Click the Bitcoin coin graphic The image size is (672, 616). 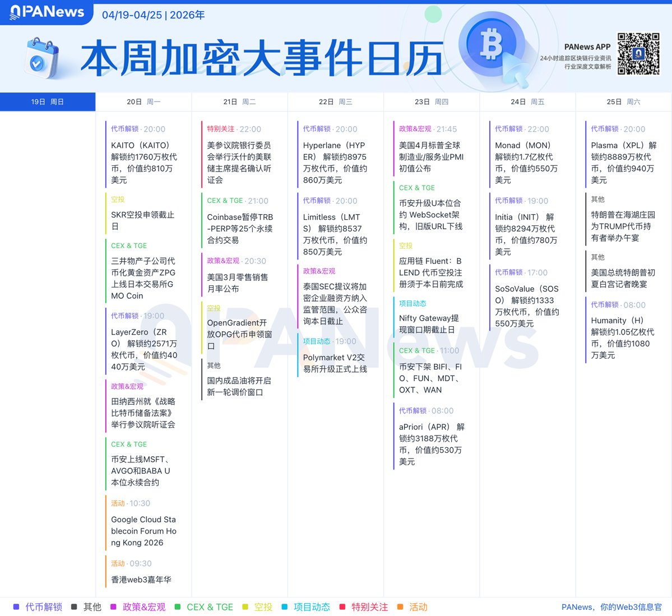(491, 45)
